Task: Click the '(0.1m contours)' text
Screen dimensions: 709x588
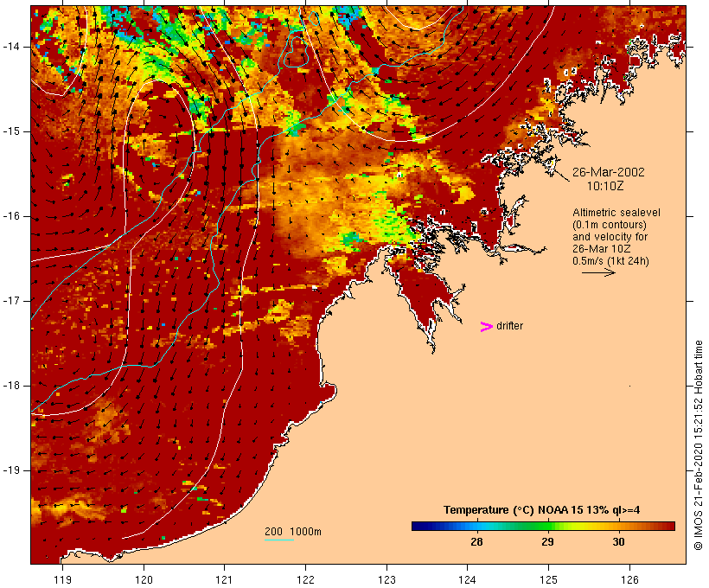Action: 610,225
